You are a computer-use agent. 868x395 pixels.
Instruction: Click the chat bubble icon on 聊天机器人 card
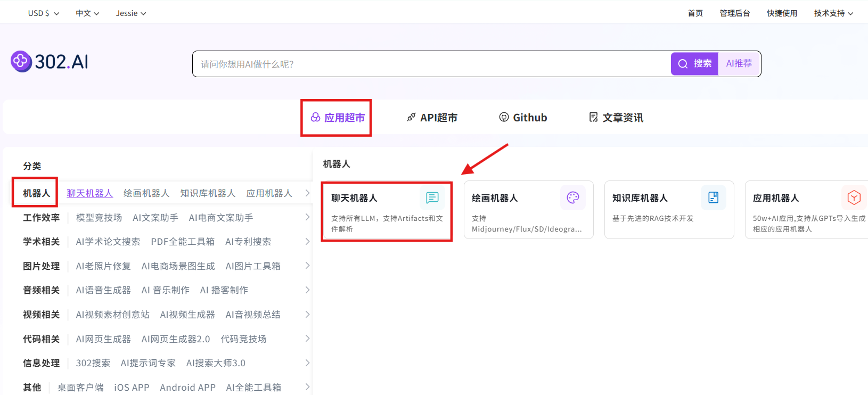click(432, 198)
